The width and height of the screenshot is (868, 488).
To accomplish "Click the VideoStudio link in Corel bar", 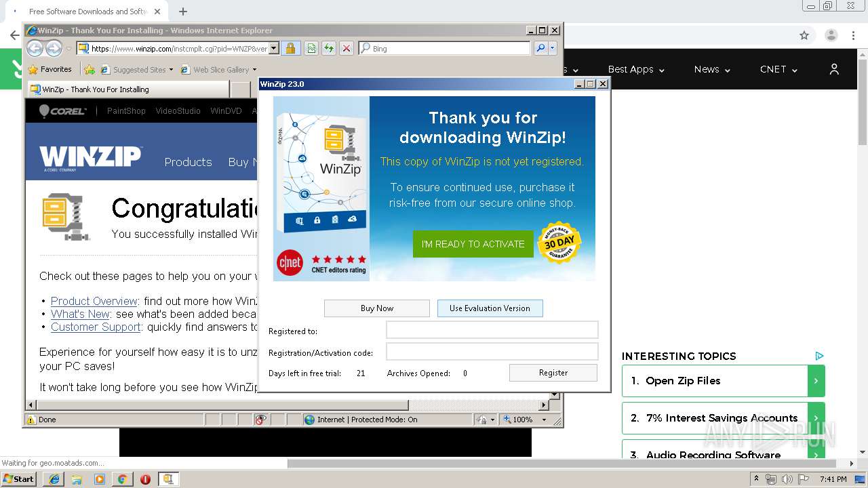I will [178, 110].
